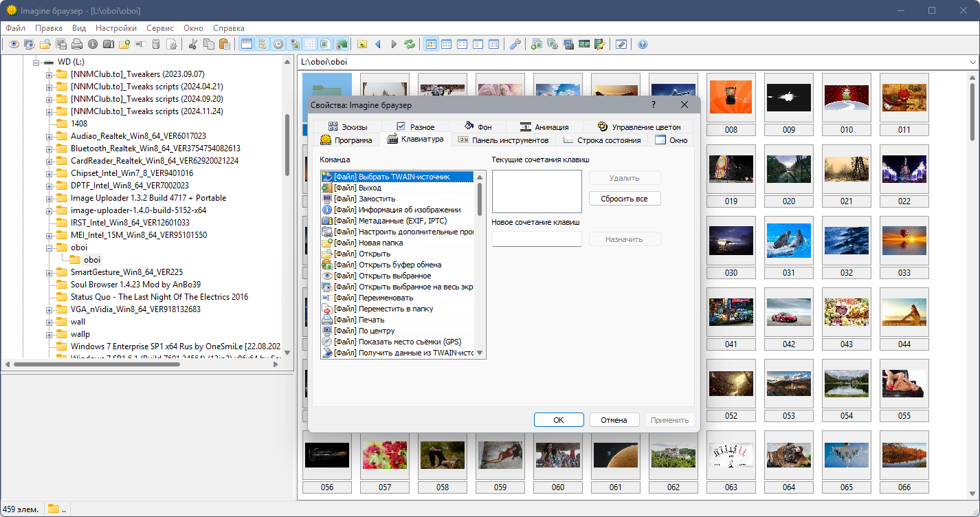
Task: Collapse the oboi parent folder in the tree
Action: coord(49,247)
